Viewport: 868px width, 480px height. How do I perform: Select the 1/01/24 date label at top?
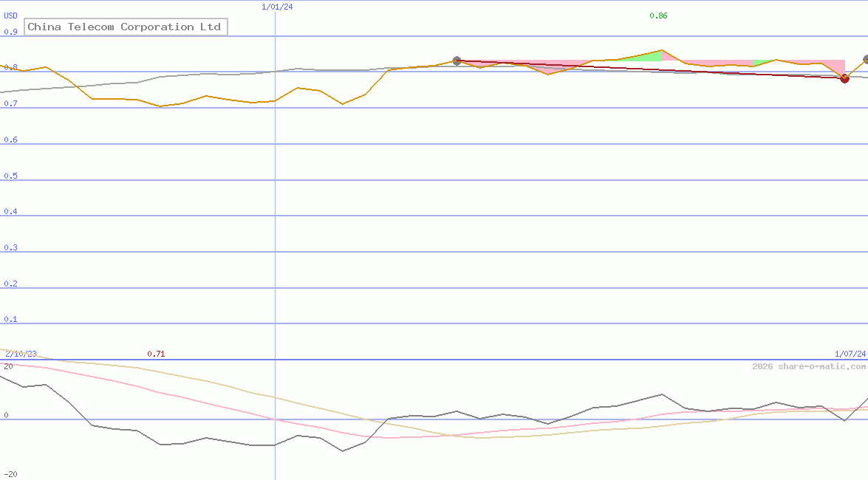[277, 7]
